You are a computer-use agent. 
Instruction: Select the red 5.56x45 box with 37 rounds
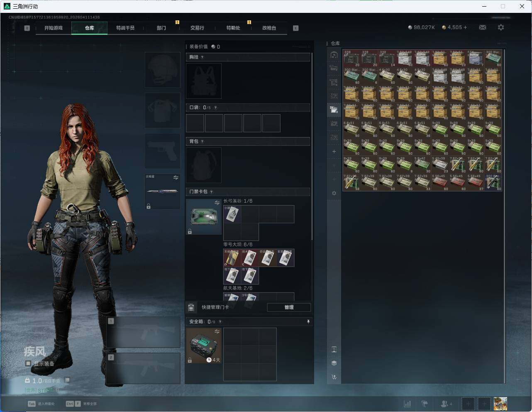476,183
